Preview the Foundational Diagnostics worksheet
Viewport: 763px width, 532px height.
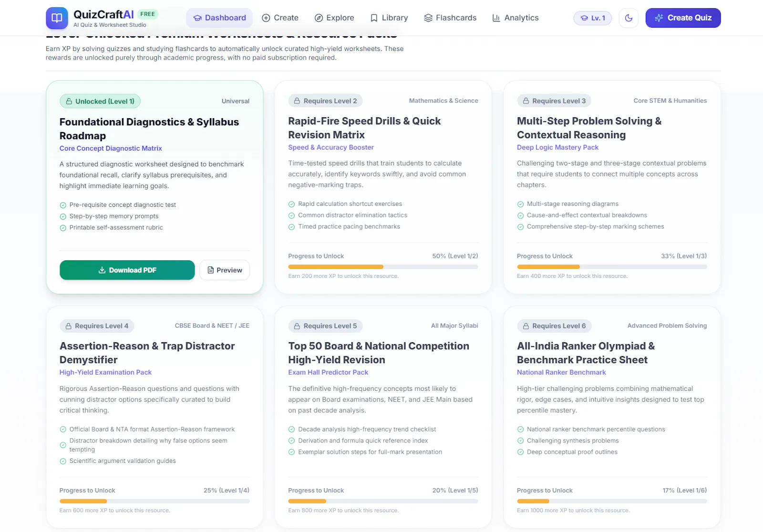click(x=225, y=270)
